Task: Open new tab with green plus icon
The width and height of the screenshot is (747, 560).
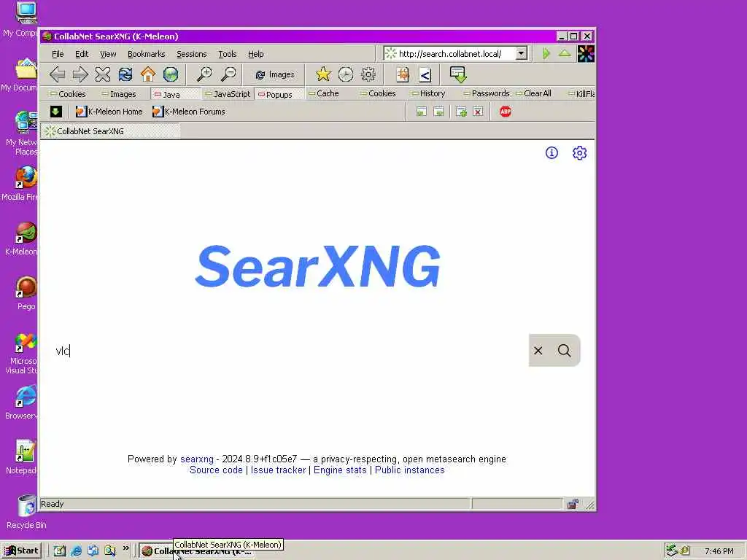Action: point(461,112)
